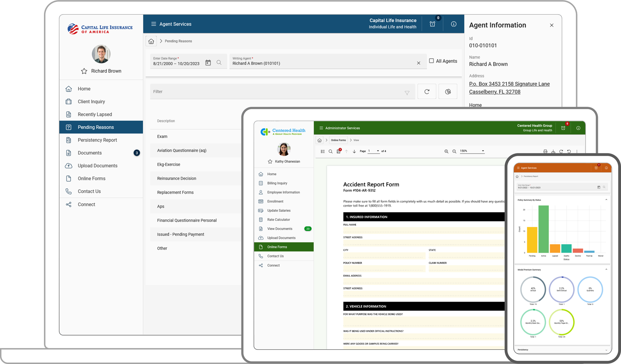Toggle the star beside Kathy Ohanesian
This screenshot has width=621, height=364.
click(270, 161)
